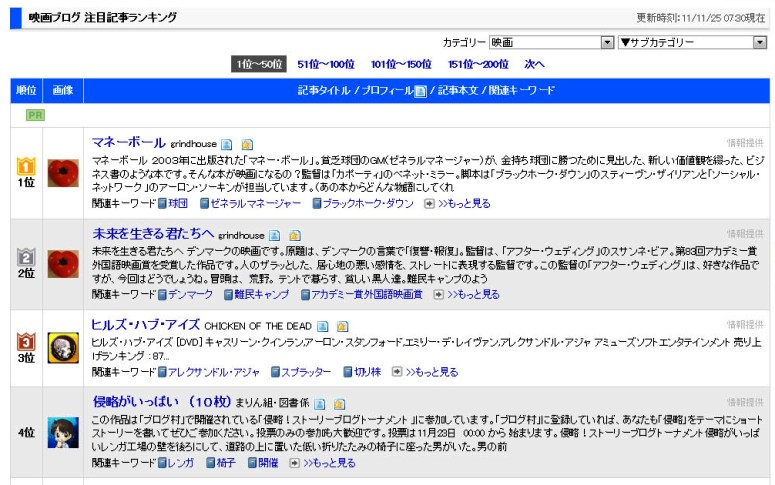Viewport: 775px width, 485px height.
Task: Click もっと見る in the マネーボール row
Action: [464, 204]
